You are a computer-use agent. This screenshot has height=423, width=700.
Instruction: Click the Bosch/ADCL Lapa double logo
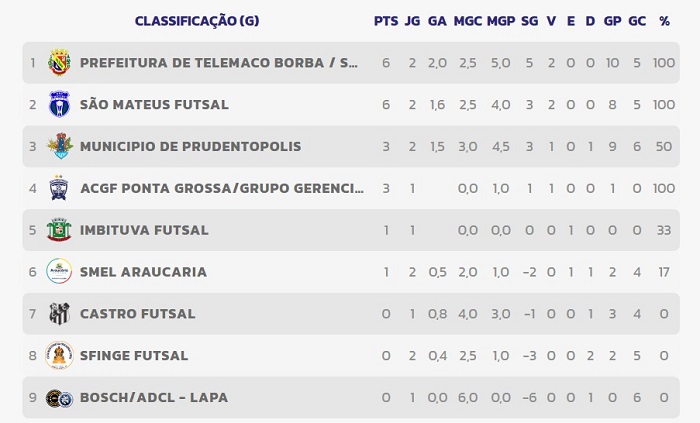(59, 398)
